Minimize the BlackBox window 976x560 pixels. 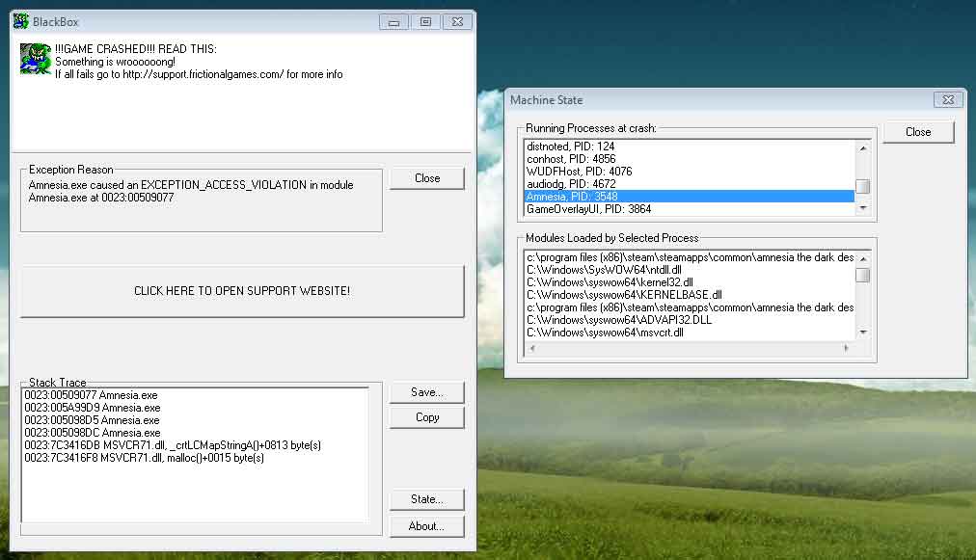tap(393, 21)
